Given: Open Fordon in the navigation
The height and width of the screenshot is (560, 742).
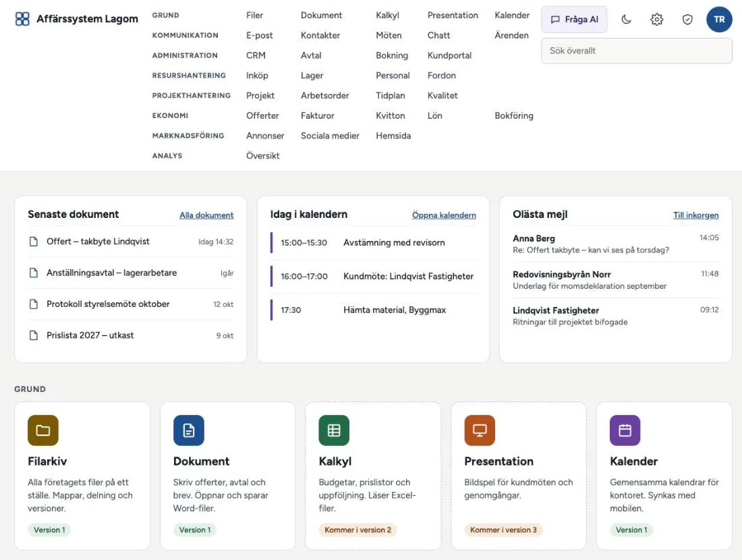Looking at the screenshot, I should pos(442,76).
